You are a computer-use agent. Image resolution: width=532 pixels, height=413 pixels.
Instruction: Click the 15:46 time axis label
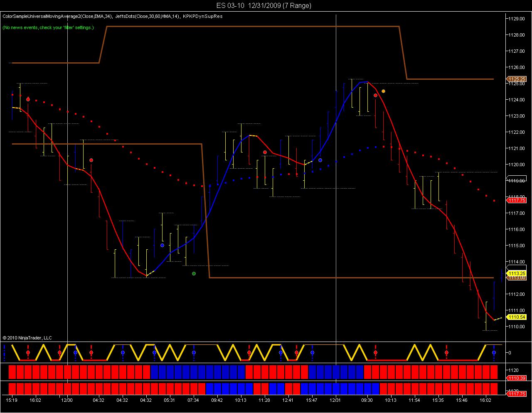(x=462, y=401)
